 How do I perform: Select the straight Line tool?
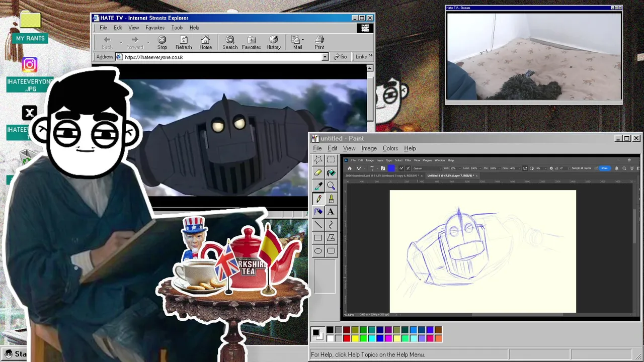318,225
